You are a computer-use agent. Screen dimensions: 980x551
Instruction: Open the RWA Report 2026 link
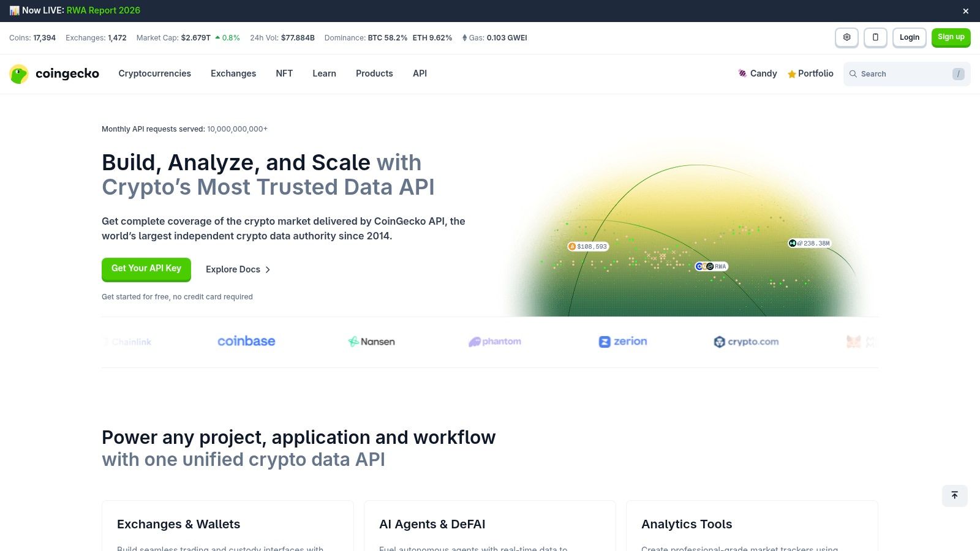pyautogui.click(x=104, y=10)
